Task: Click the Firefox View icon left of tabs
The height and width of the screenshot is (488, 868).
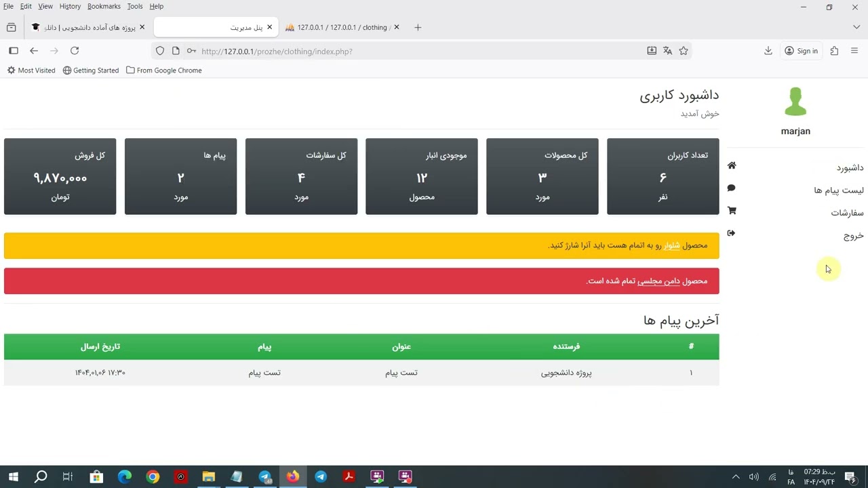Action: pos(11,27)
